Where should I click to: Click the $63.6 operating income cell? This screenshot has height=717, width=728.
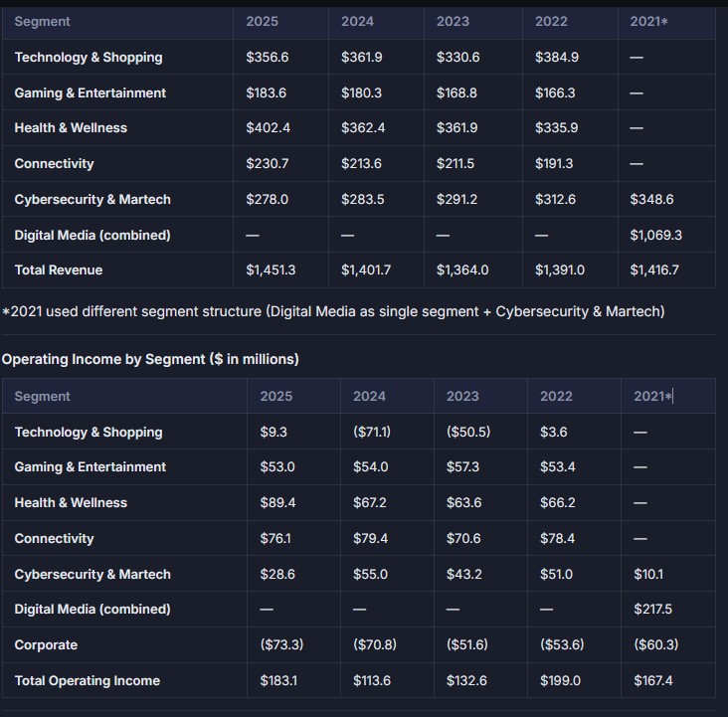click(463, 502)
